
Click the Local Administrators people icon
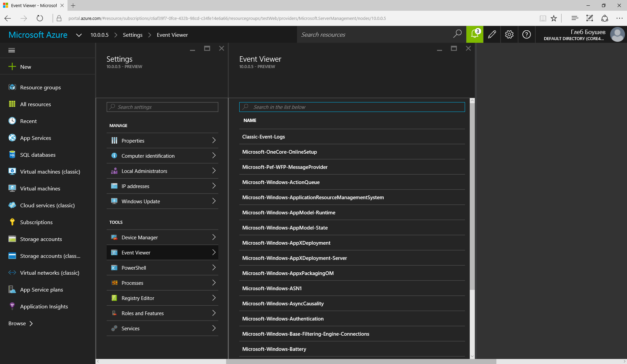point(114,171)
